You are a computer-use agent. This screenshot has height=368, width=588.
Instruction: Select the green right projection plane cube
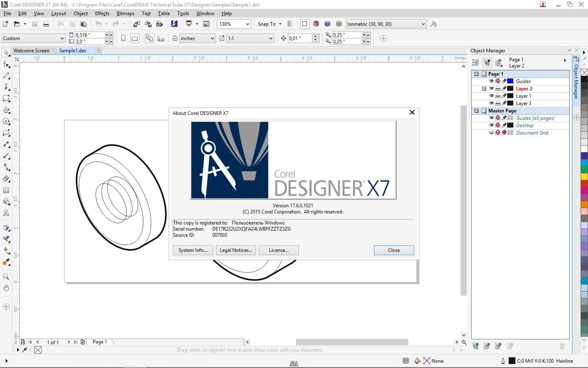point(339,24)
